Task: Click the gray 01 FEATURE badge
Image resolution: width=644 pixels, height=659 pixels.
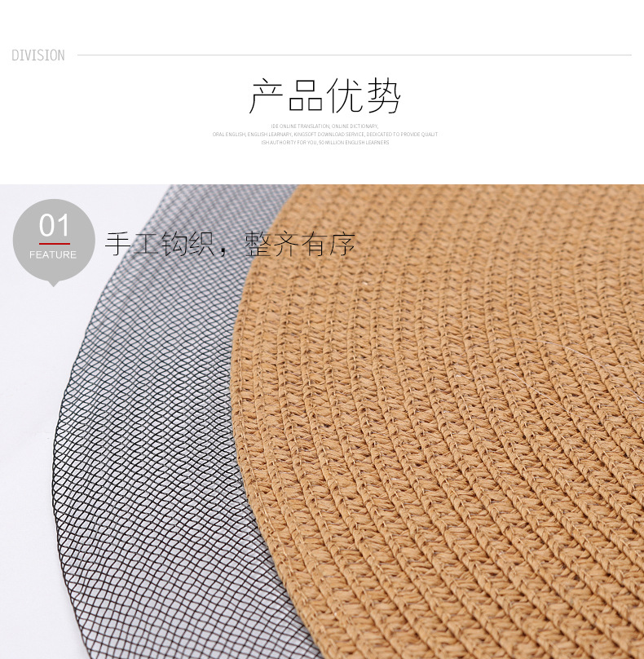Action: (53, 242)
